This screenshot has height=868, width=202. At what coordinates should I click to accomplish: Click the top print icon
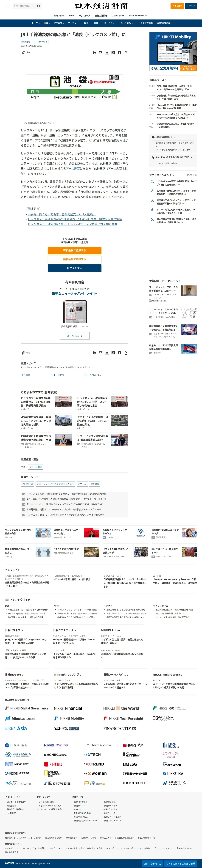point(94,53)
